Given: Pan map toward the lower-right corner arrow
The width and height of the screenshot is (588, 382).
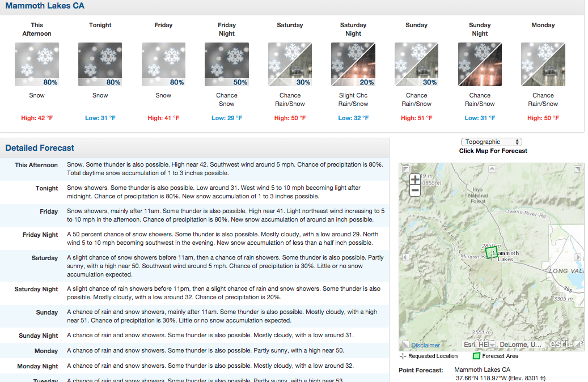Looking at the screenshot, I should [577, 344].
